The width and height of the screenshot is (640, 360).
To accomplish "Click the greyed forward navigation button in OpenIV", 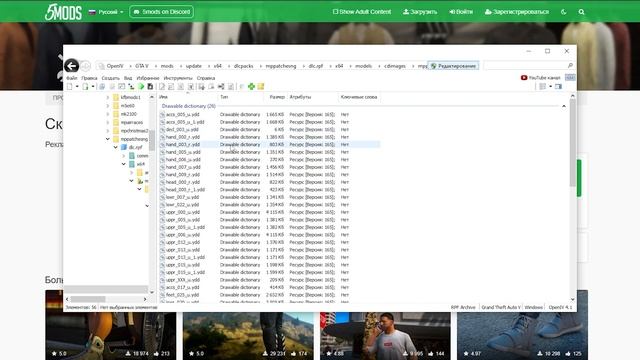I will [85, 66].
